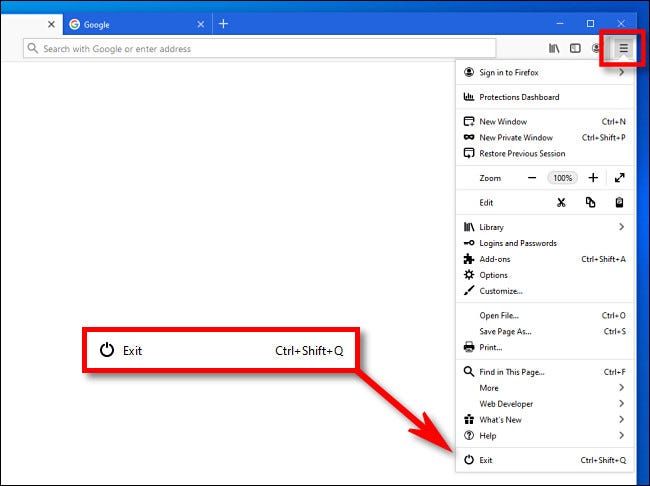This screenshot has width=650, height=486.
Task: Zoom out with the minus button
Action: pos(532,178)
